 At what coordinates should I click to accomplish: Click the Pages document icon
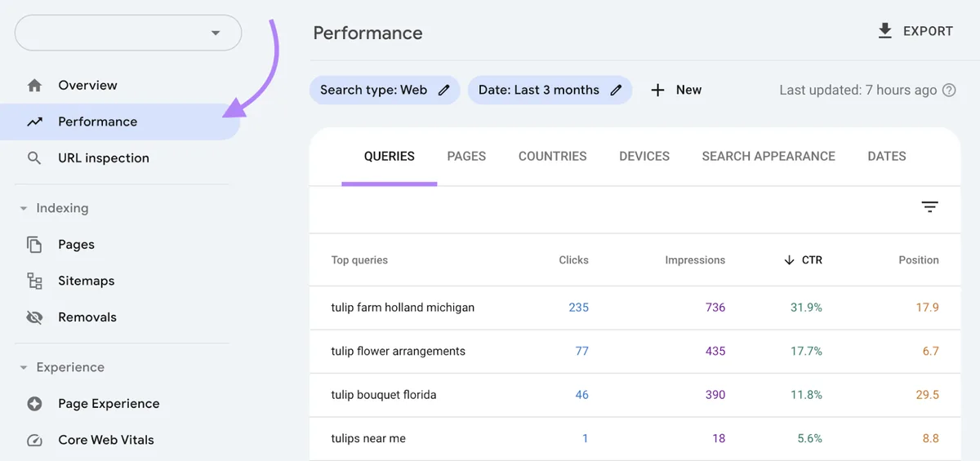(x=34, y=245)
